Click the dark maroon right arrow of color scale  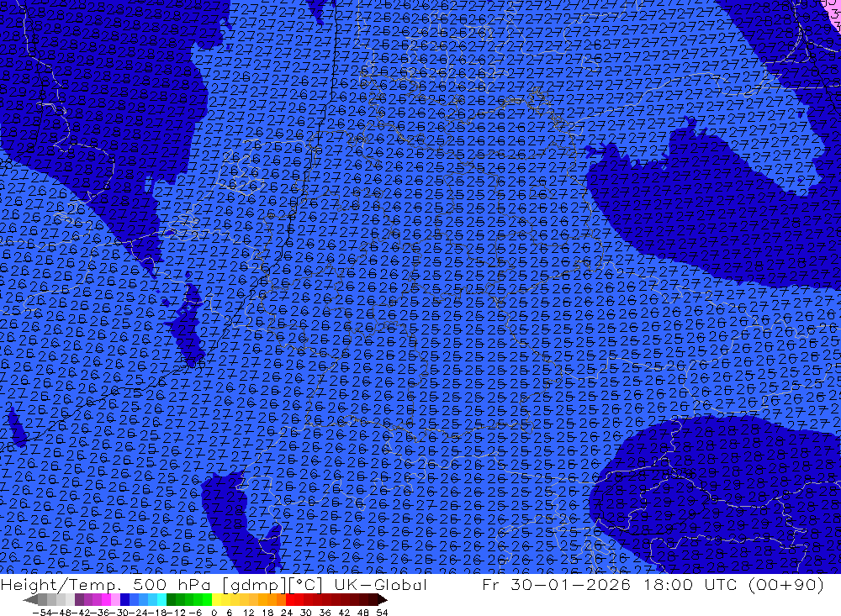[x=383, y=600]
